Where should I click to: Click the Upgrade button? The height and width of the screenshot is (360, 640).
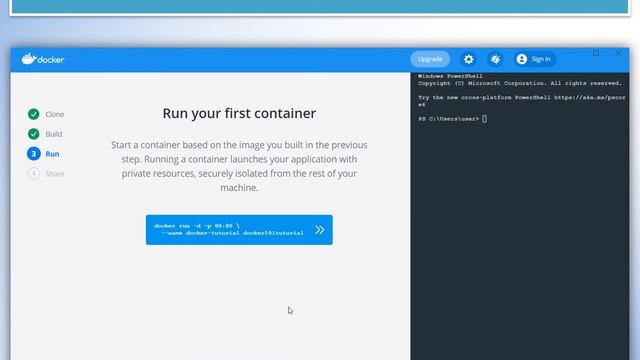430,59
